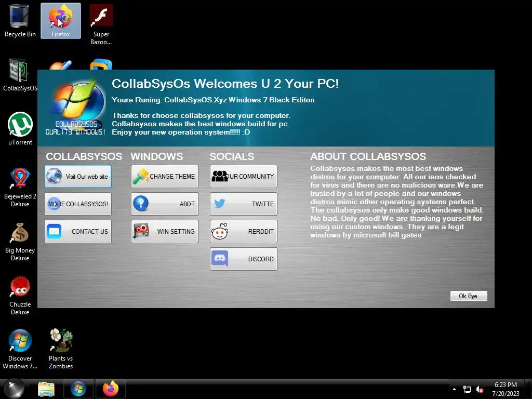
Task: Select the Big Money Deluxe shortcut
Action: (20, 242)
